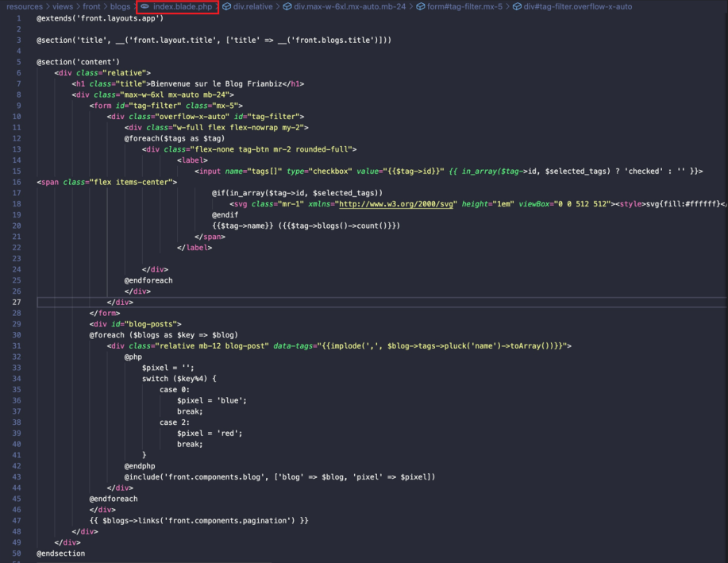This screenshot has width=728, height=563.
Task: Select "front" breadcrumb item
Action: click(91, 6)
